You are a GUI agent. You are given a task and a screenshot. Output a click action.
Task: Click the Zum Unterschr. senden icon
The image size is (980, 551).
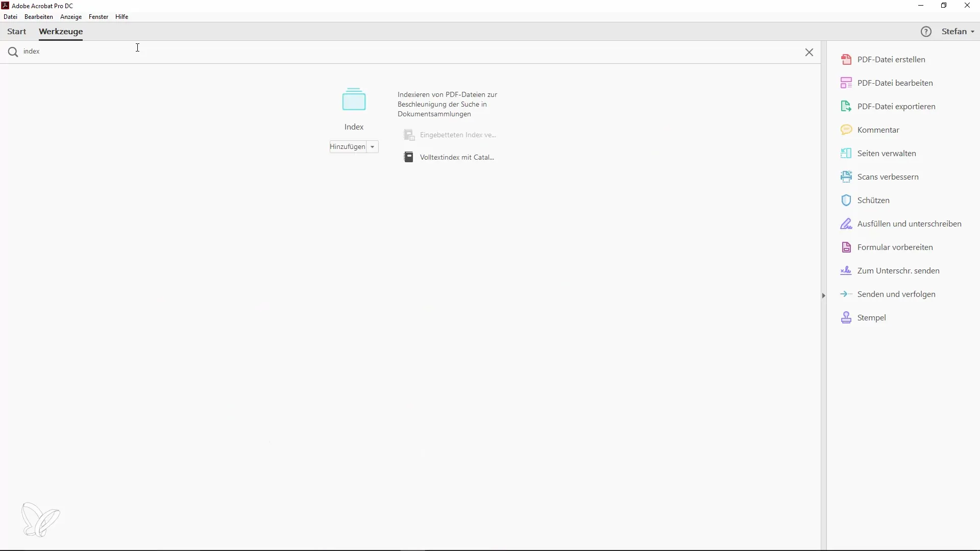click(x=846, y=270)
